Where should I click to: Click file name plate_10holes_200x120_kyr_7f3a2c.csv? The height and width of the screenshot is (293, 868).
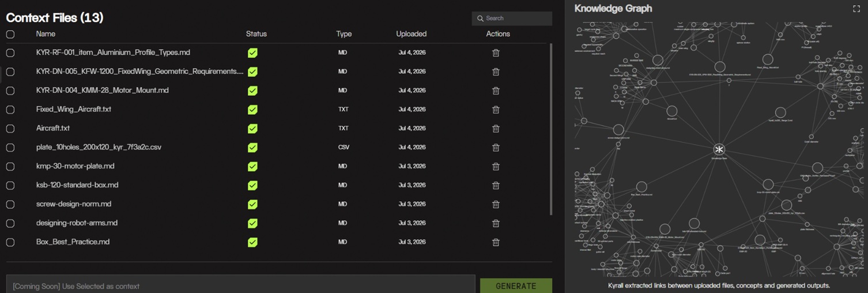pos(99,147)
